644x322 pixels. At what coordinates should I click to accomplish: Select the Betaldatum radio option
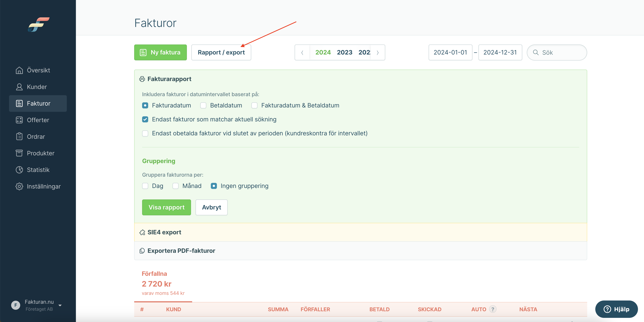click(x=203, y=106)
